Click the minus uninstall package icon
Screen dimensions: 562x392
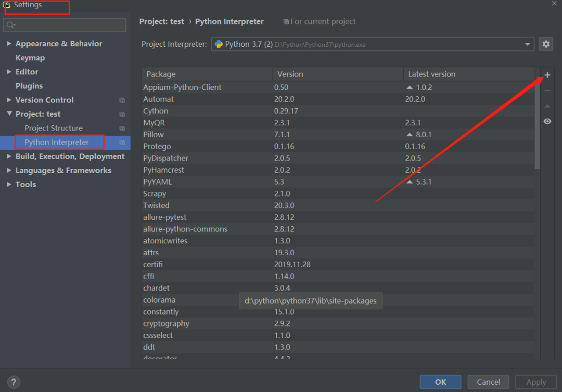547,90
